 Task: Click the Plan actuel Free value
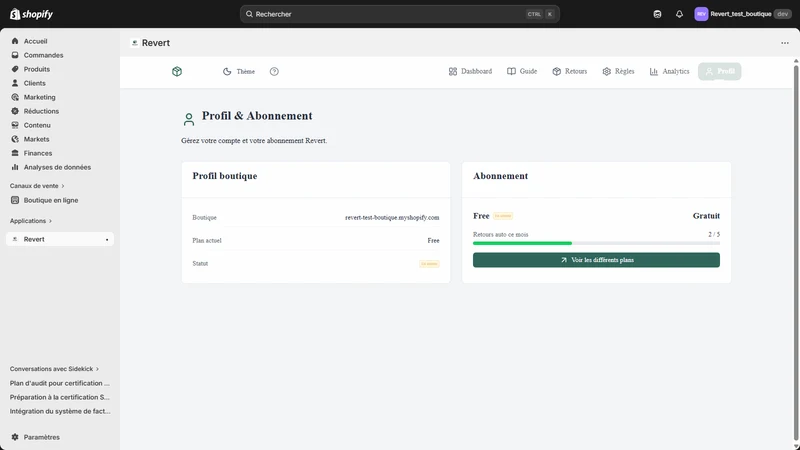[433, 240]
